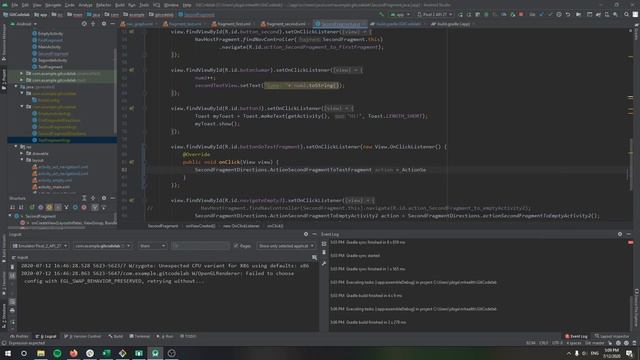
Task: Open the Show only selected application dropdown
Action: click(286, 246)
